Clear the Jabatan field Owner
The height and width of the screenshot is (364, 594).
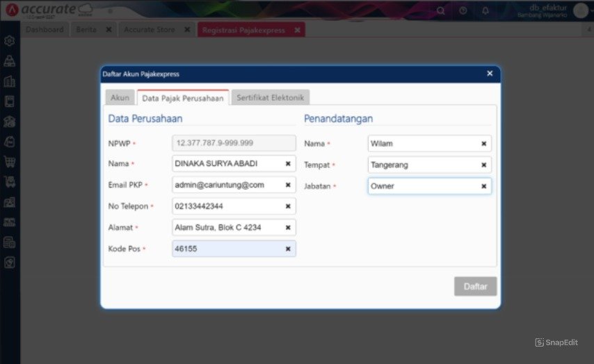point(484,185)
